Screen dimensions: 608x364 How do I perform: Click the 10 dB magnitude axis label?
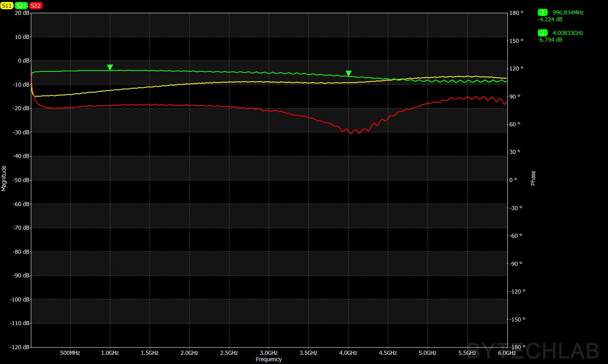tap(22, 37)
